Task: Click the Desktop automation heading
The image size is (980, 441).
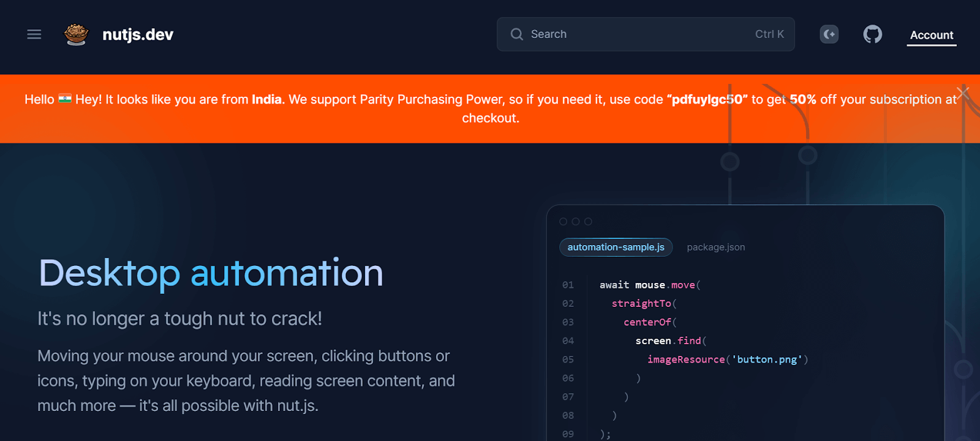Action: click(x=211, y=273)
